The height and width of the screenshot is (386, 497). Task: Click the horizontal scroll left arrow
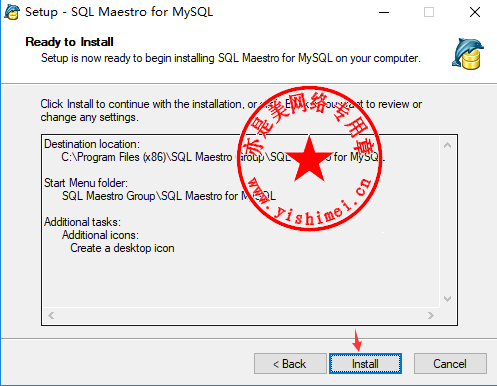point(51,315)
